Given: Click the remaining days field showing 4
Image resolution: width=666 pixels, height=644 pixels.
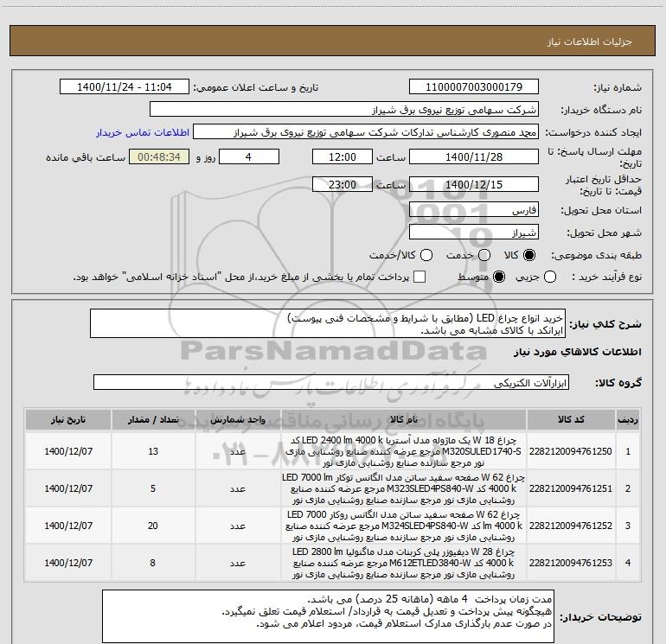Looking at the screenshot, I should (249, 157).
